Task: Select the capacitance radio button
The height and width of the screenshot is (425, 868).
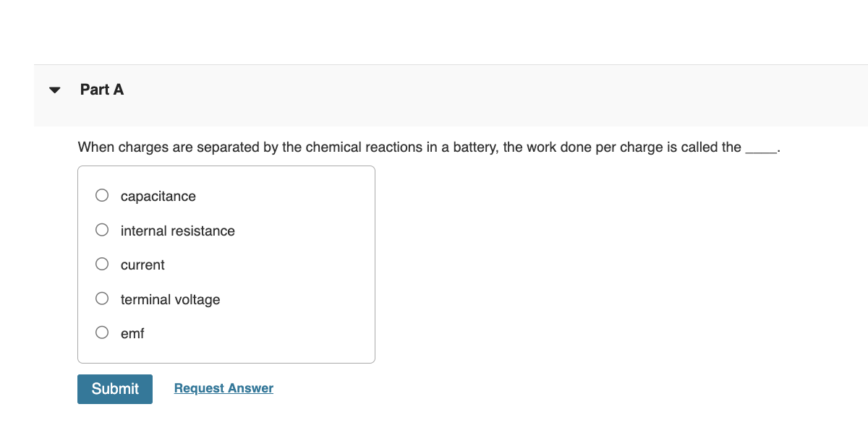Action: point(102,194)
